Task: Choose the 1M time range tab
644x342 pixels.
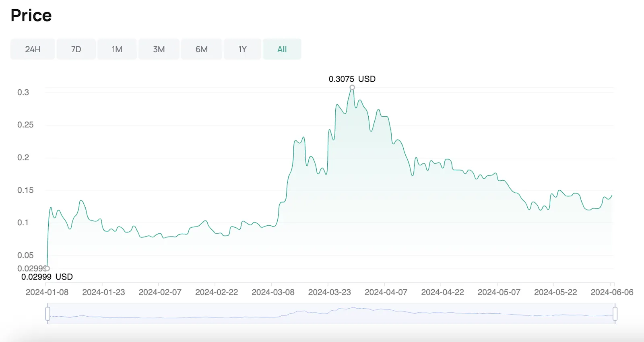Action: coord(117,49)
